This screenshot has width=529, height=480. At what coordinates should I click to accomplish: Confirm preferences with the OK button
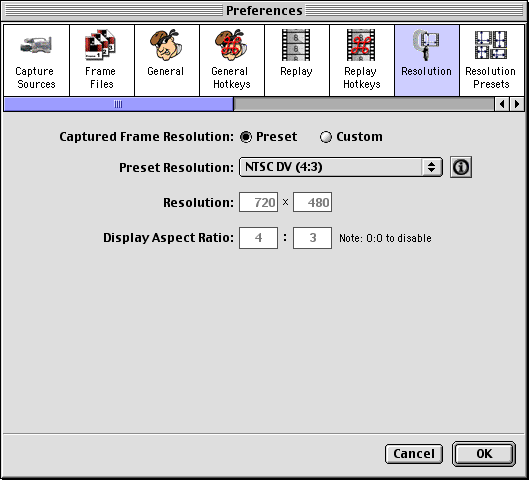[484, 454]
